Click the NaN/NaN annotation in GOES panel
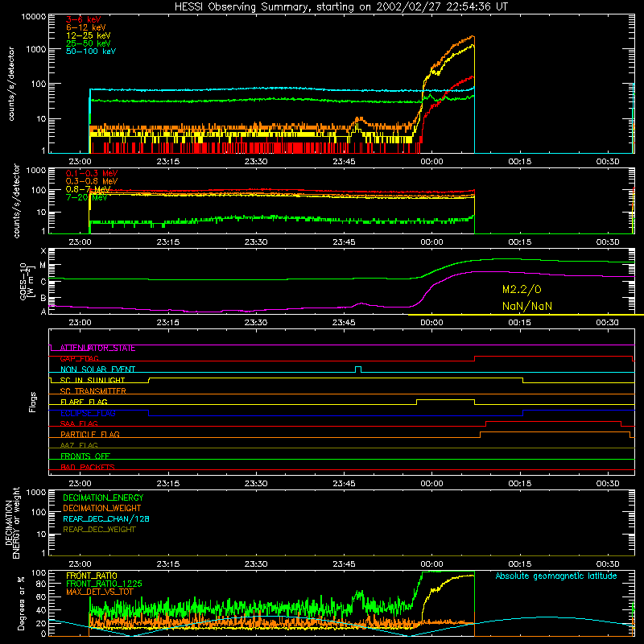The width and height of the screenshot is (644, 644). tap(527, 306)
